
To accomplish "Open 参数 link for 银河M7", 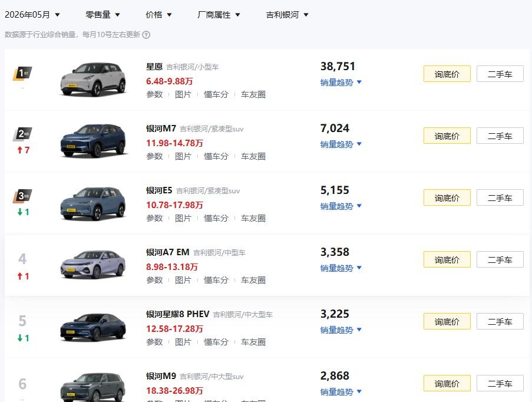I will (154, 156).
